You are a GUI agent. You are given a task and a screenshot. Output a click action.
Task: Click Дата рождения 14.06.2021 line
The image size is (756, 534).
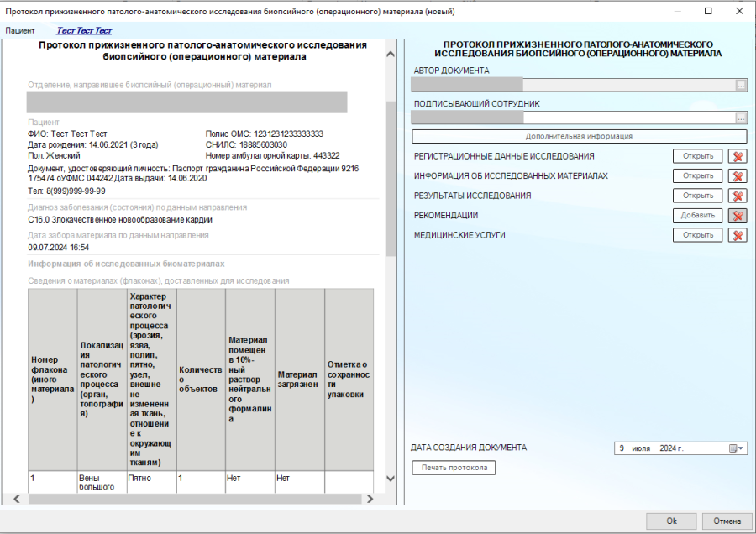point(93,145)
